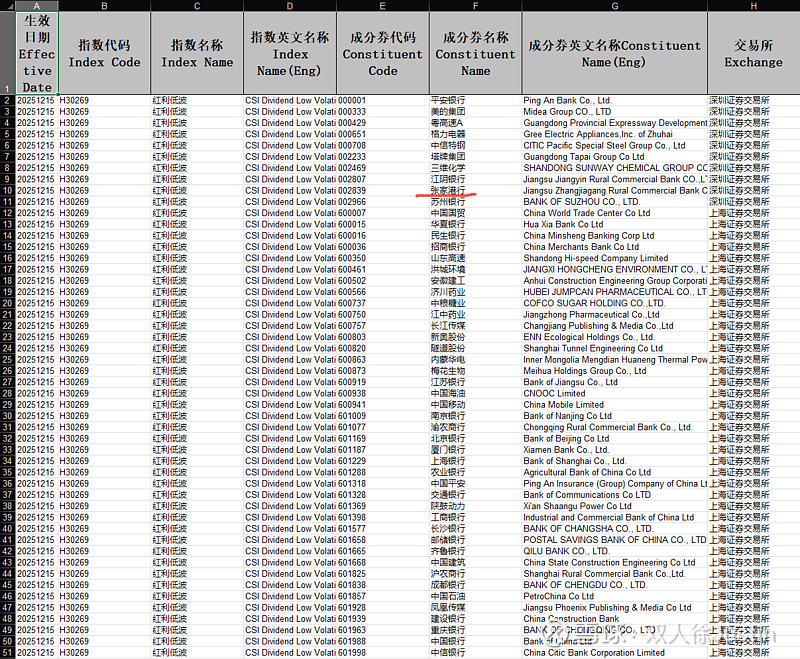Select column G header

pos(614,6)
